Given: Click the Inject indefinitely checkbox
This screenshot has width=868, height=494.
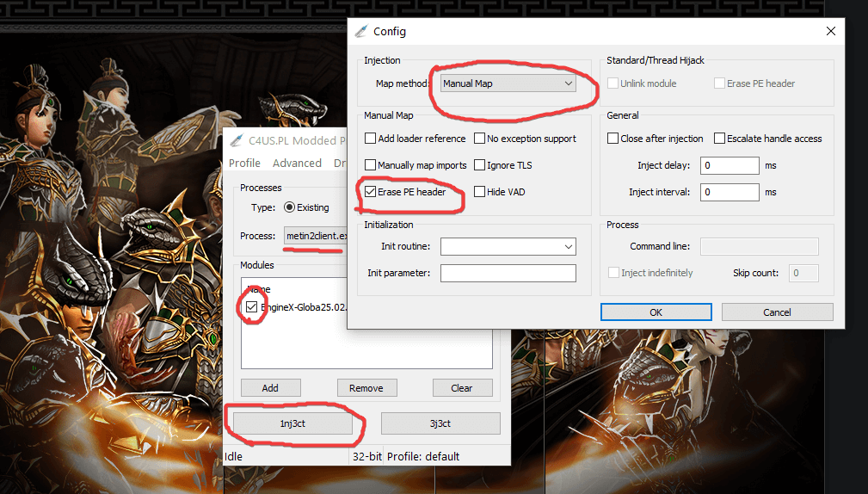Looking at the screenshot, I should pos(613,273).
